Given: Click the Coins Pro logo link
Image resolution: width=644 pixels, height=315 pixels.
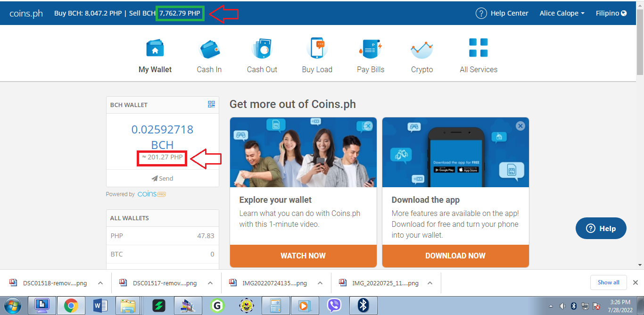Looking at the screenshot, I should pos(151,194).
